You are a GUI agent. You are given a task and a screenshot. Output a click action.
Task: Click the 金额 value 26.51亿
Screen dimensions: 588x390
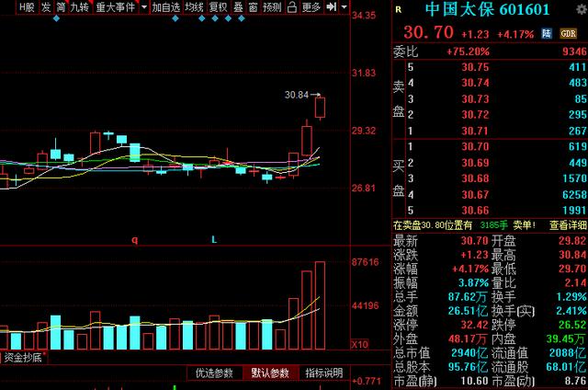point(468,311)
